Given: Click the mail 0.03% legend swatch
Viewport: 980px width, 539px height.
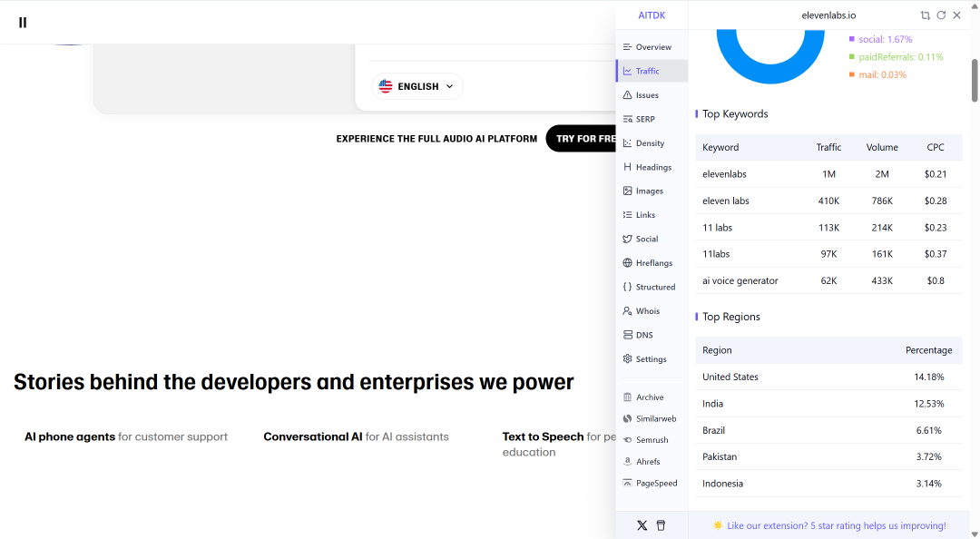Looking at the screenshot, I should tap(851, 74).
